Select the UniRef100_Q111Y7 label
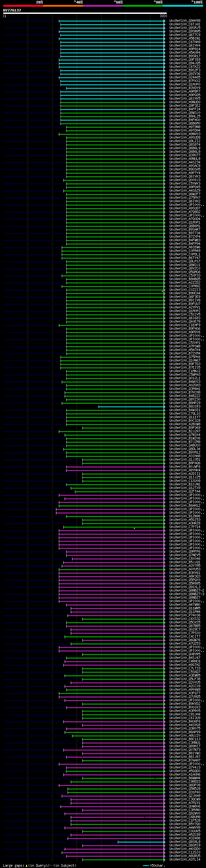This screenshot has width=206, height=868. coord(185,417)
